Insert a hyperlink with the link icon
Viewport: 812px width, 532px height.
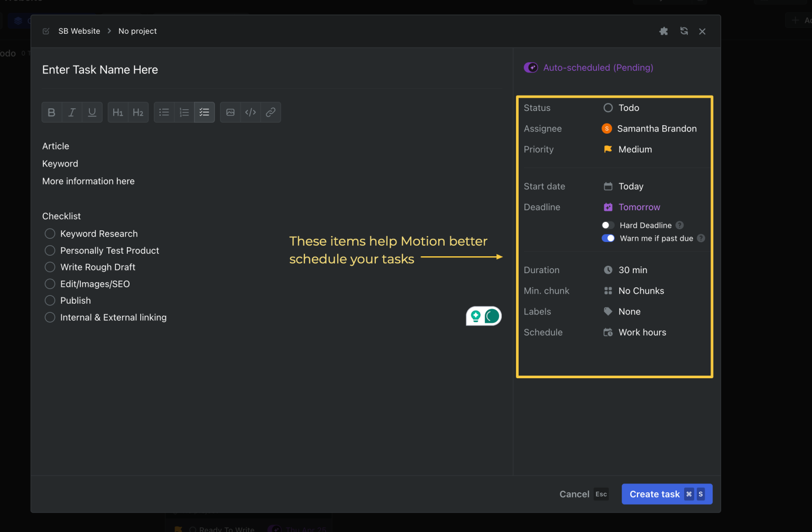tap(271, 113)
